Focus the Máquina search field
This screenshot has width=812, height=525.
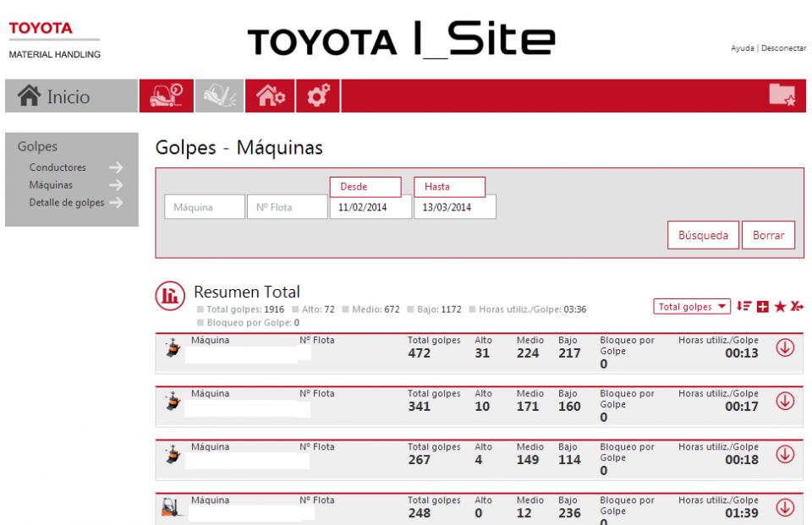click(x=205, y=207)
